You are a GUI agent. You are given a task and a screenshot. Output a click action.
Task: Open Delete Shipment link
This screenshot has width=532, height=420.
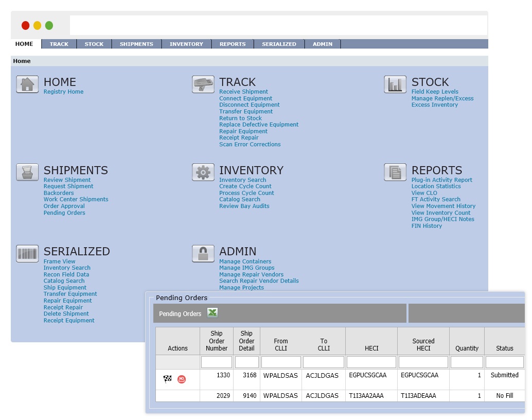(x=66, y=314)
